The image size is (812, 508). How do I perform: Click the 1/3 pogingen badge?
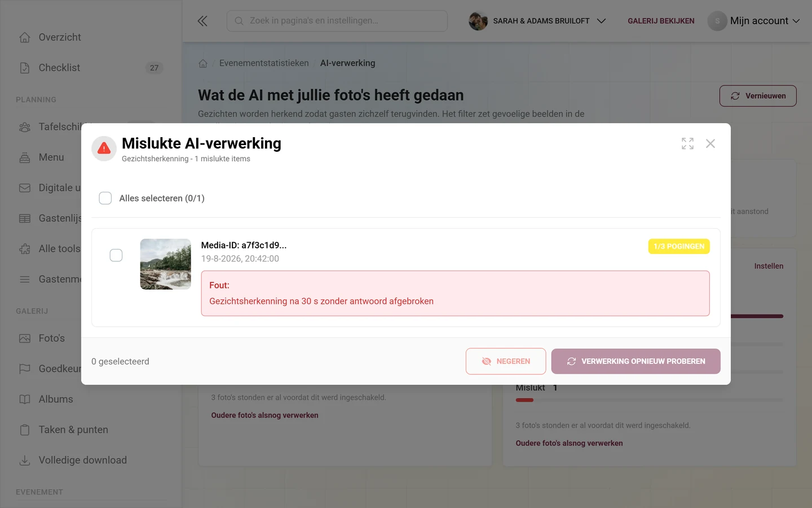click(x=679, y=247)
